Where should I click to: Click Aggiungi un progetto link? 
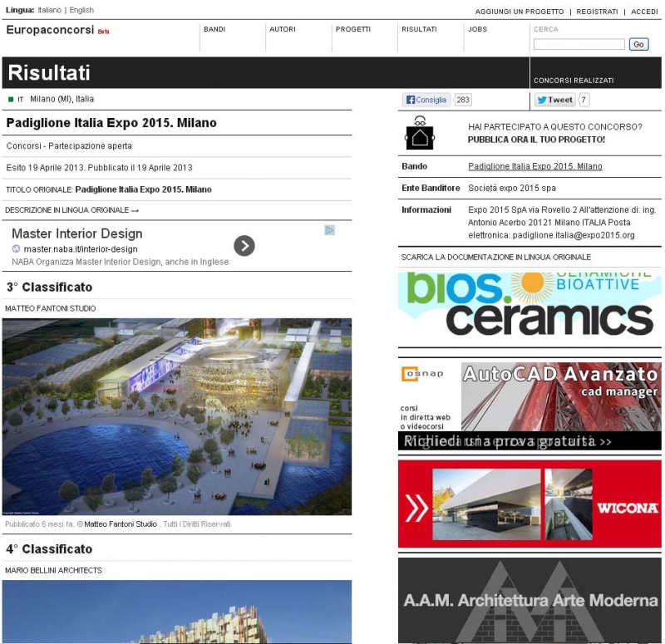520,12
